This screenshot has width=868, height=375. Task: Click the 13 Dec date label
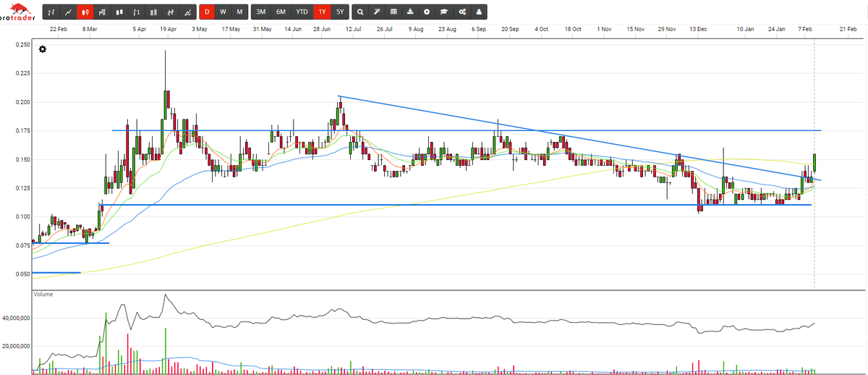698,29
